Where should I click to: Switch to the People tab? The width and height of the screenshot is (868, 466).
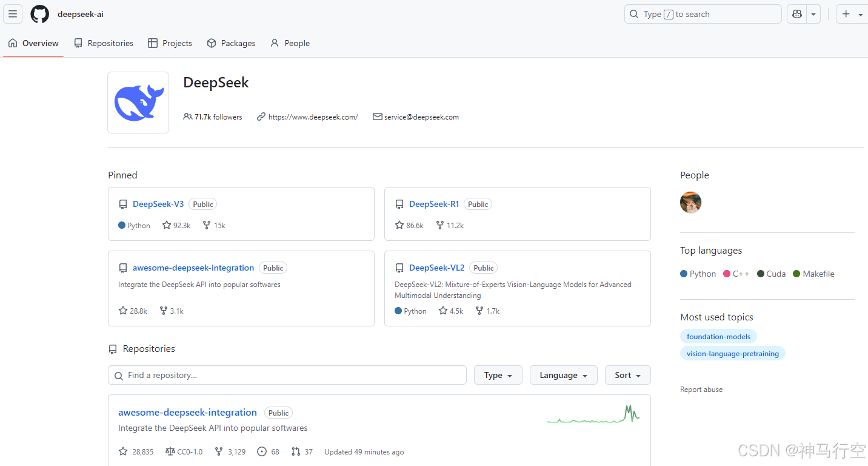click(x=290, y=43)
